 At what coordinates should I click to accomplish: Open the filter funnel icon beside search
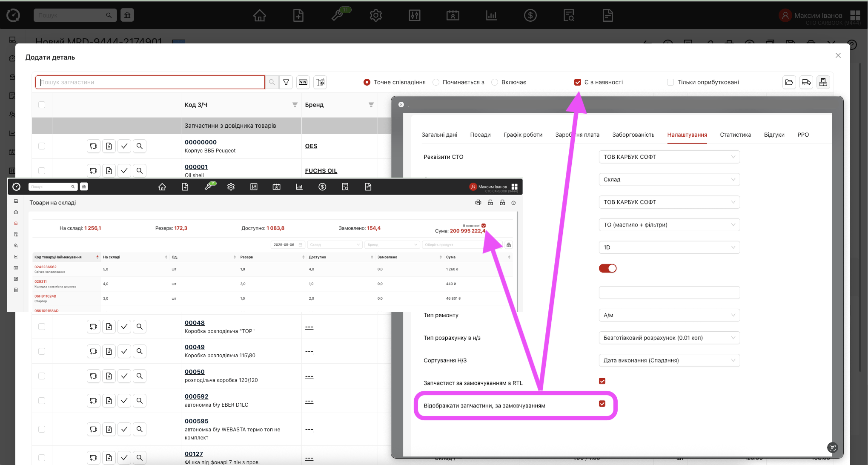286,82
